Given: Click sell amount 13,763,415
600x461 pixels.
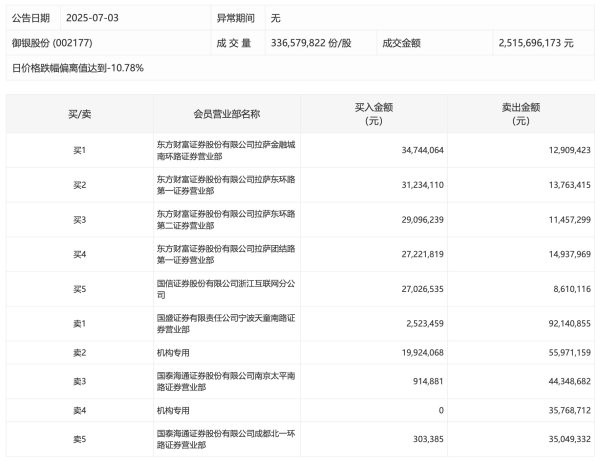Looking at the screenshot, I should (570, 185).
